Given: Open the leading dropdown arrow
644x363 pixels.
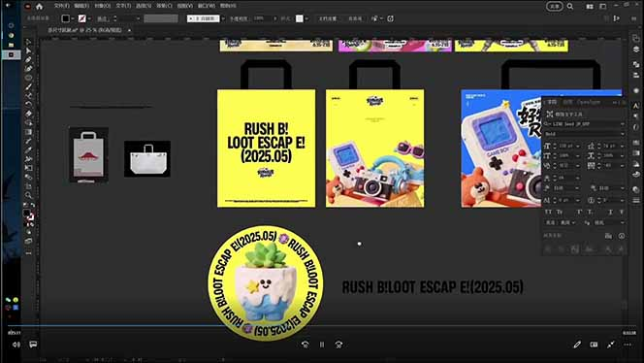Looking at the screenshot, I should 622,146.
